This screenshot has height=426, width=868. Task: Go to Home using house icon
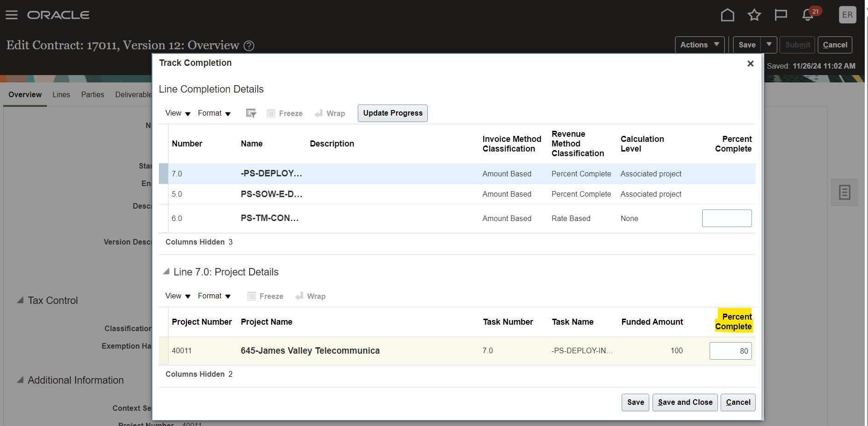[x=728, y=15]
